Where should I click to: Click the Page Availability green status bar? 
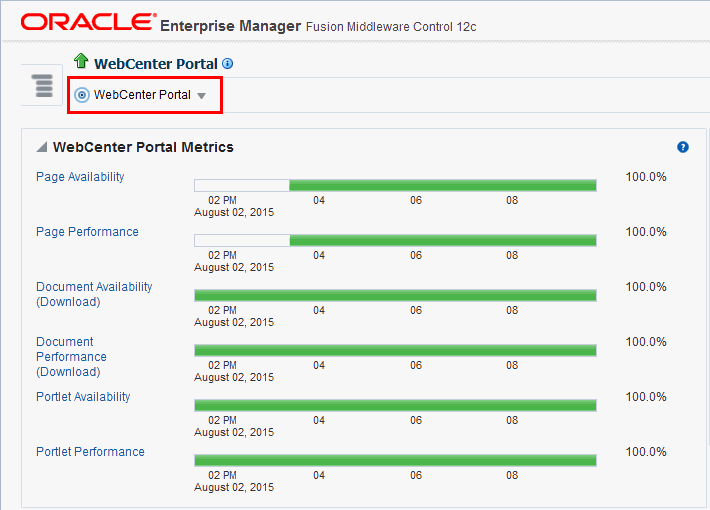click(442, 185)
